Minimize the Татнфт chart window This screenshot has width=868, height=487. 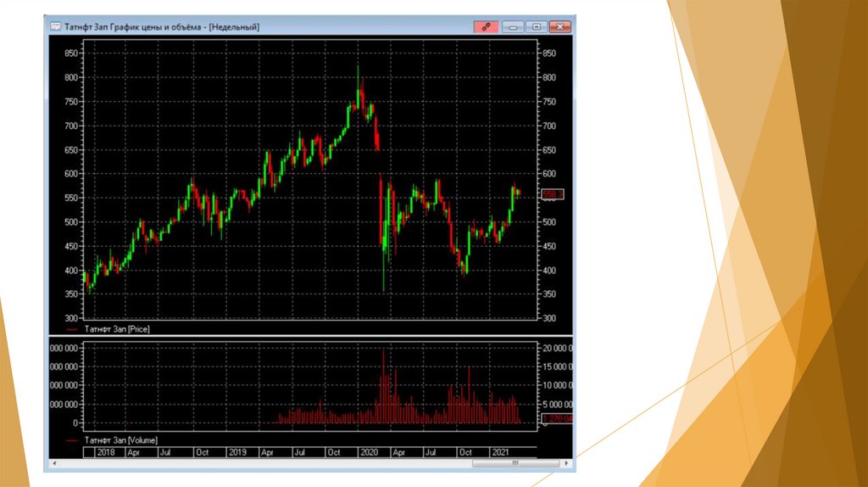coord(513,27)
